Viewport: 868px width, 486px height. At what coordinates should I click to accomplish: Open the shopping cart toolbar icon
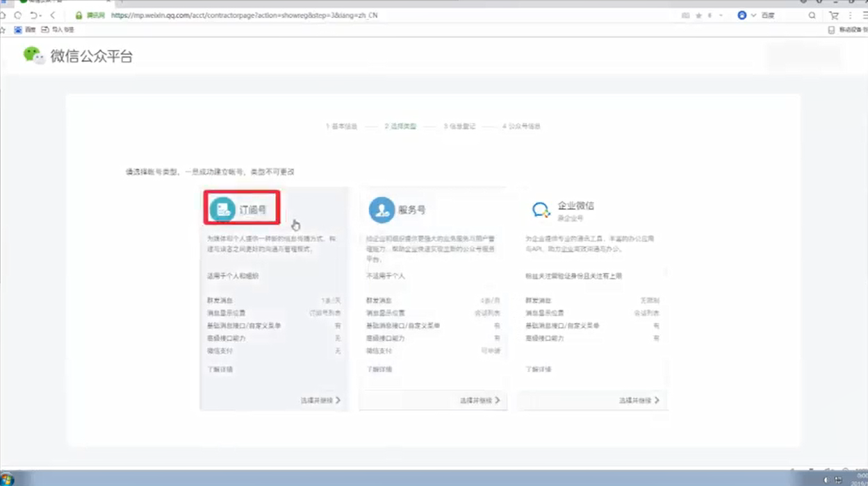[x=834, y=15]
